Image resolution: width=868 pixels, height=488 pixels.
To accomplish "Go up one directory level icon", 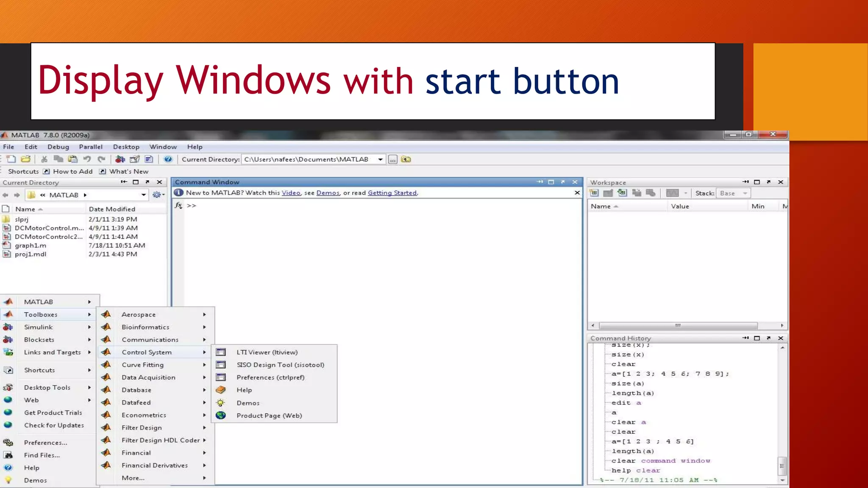I will coord(406,160).
